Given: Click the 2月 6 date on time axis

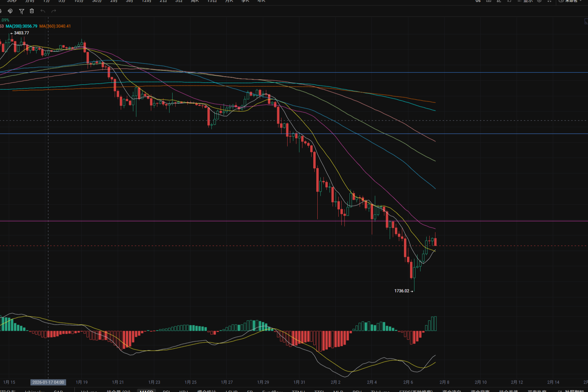Looking at the screenshot, I should (408, 382).
